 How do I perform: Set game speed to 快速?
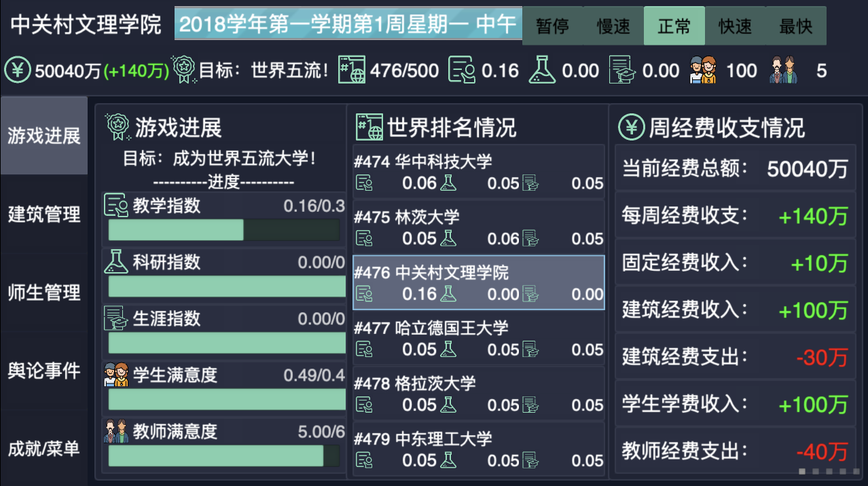point(735,25)
